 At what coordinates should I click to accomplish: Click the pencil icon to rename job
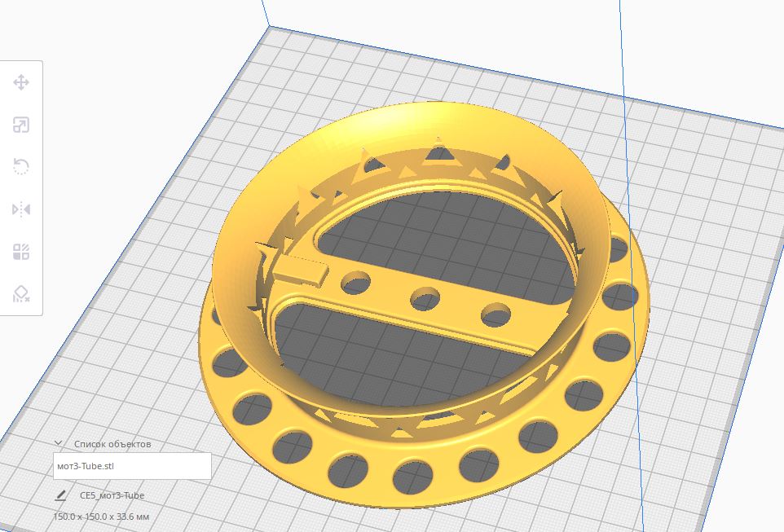point(60,495)
